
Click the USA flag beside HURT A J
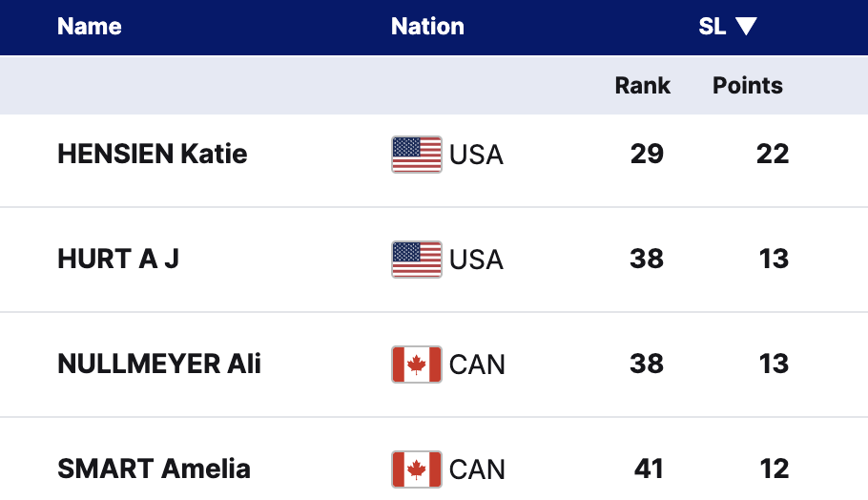pos(417,260)
